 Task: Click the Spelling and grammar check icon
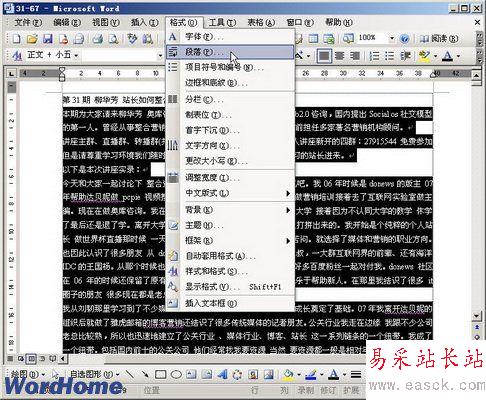pyautogui.click(x=132, y=39)
